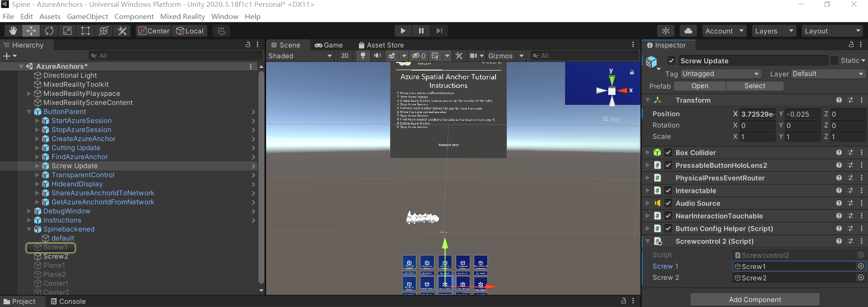
Task: Open the Mixed Reality menu
Action: click(182, 16)
